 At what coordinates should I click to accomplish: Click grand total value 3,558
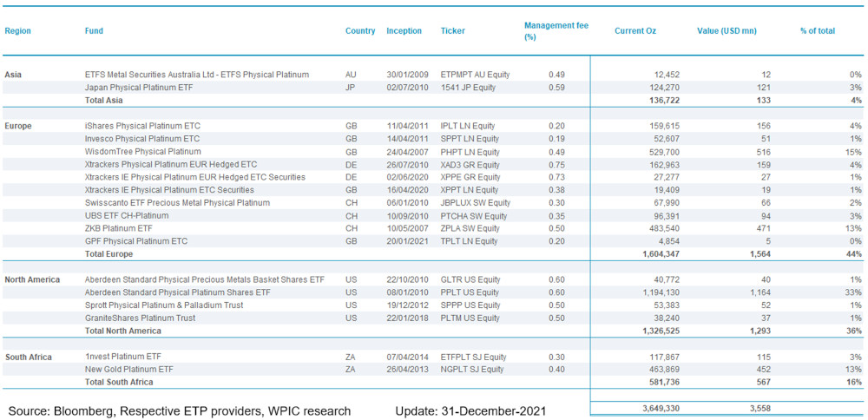(x=760, y=409)
